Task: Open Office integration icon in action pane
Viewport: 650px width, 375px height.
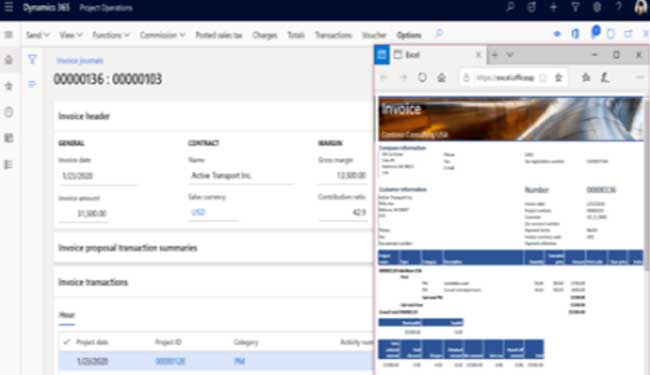Action: (x=575, y=34)
